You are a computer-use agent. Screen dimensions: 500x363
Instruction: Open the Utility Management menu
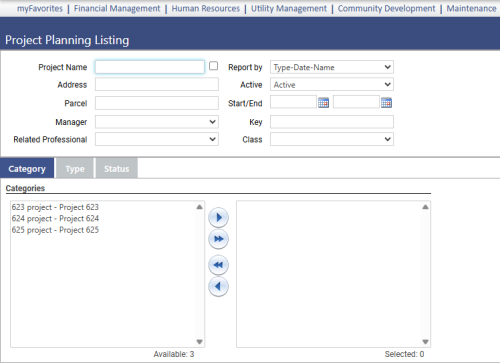(x=289, y=8)
